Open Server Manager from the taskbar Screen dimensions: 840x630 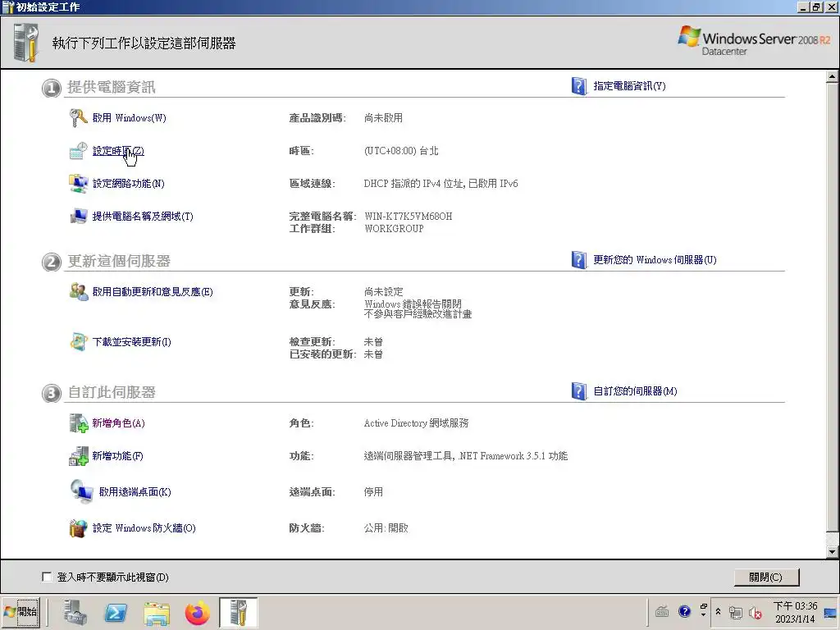[x=75, y=613]
